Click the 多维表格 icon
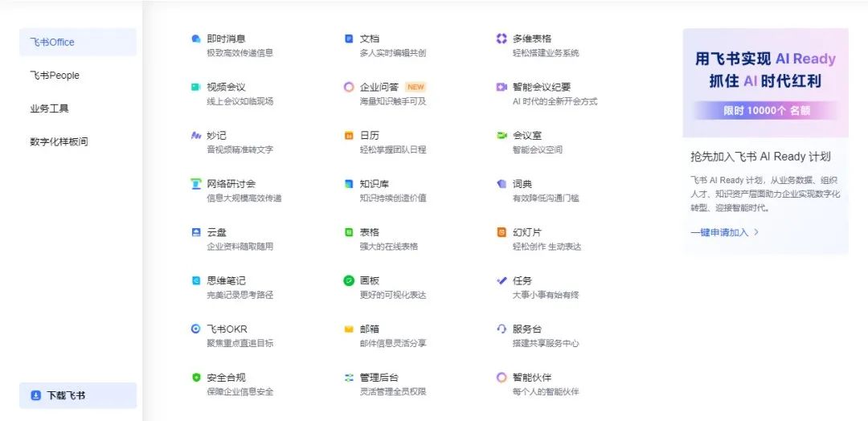The width and height of the screenshot is (868, 421). click(502, 39)
